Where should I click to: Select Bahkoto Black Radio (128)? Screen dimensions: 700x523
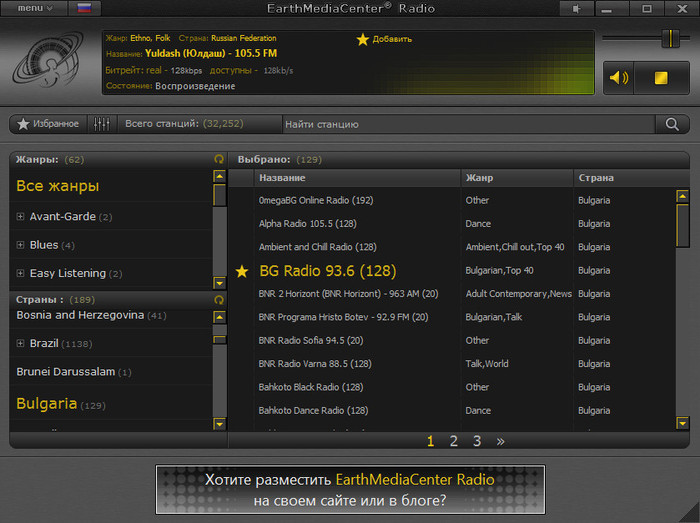pos(311,387)
